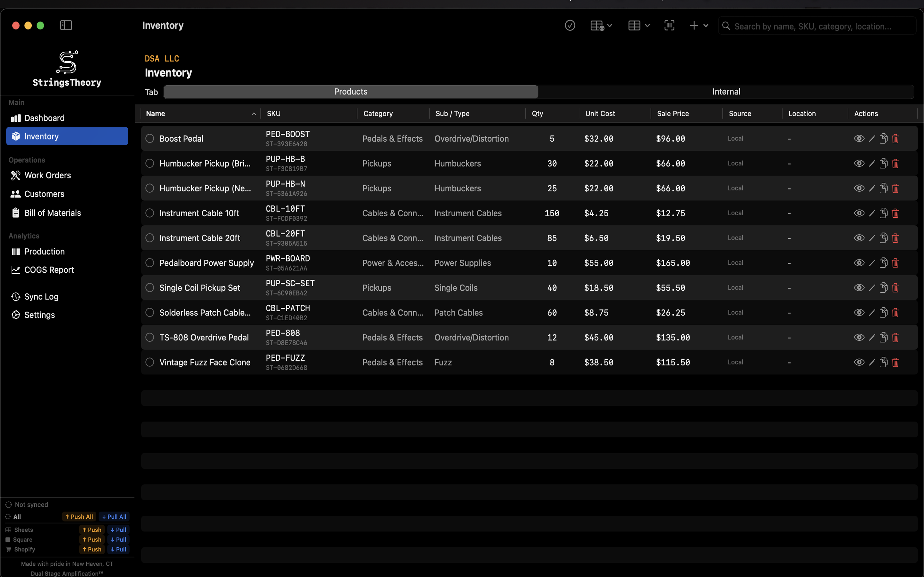Click the bulk select checkmark icon

click(570, 25)
